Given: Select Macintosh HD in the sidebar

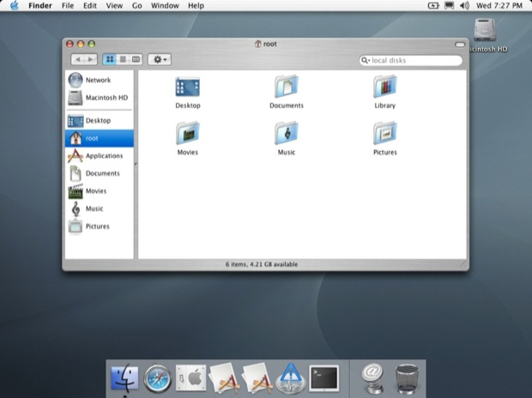Looking at the screenshot, I should [100, 98].
